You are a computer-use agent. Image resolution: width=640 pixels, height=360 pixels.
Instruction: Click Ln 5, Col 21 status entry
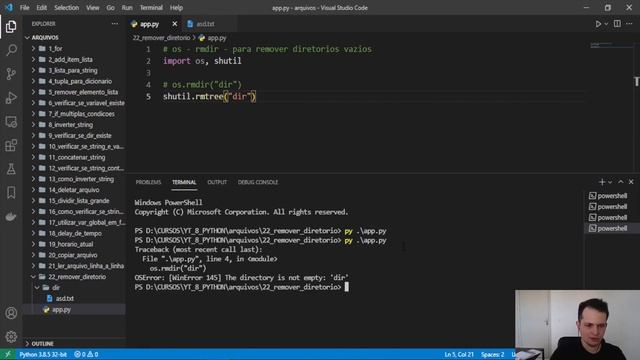459,354
